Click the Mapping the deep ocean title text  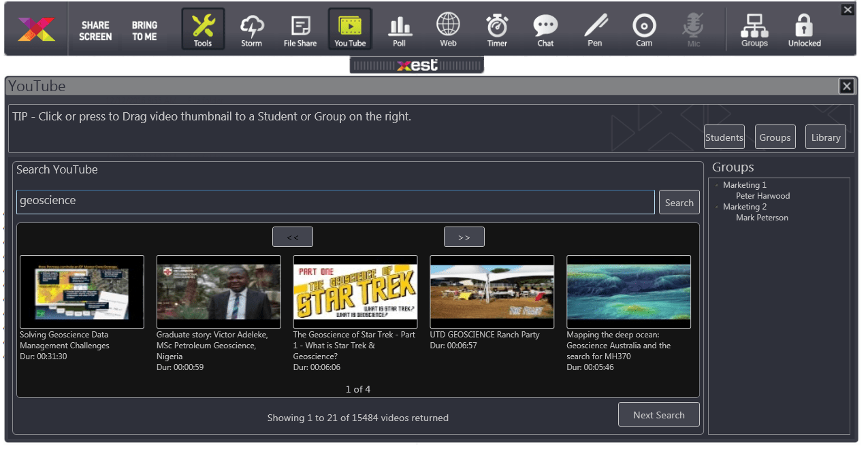[619, 346]
